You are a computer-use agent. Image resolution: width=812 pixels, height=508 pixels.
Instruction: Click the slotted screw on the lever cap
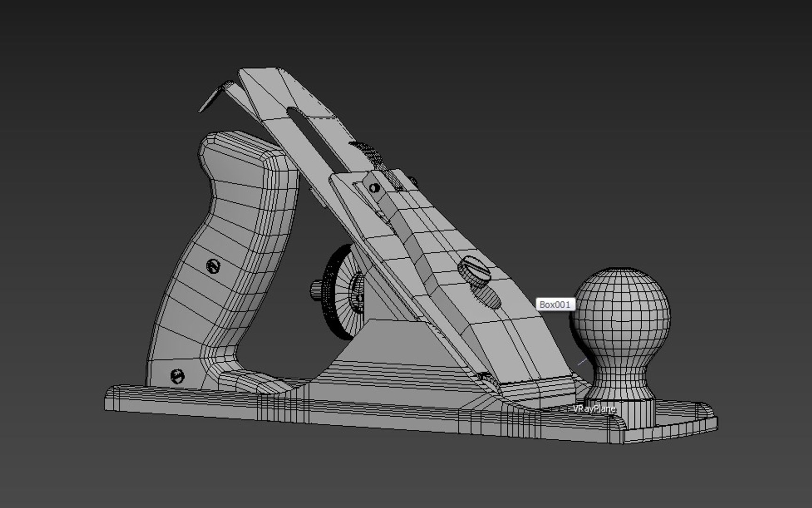(x=475, y=271)
